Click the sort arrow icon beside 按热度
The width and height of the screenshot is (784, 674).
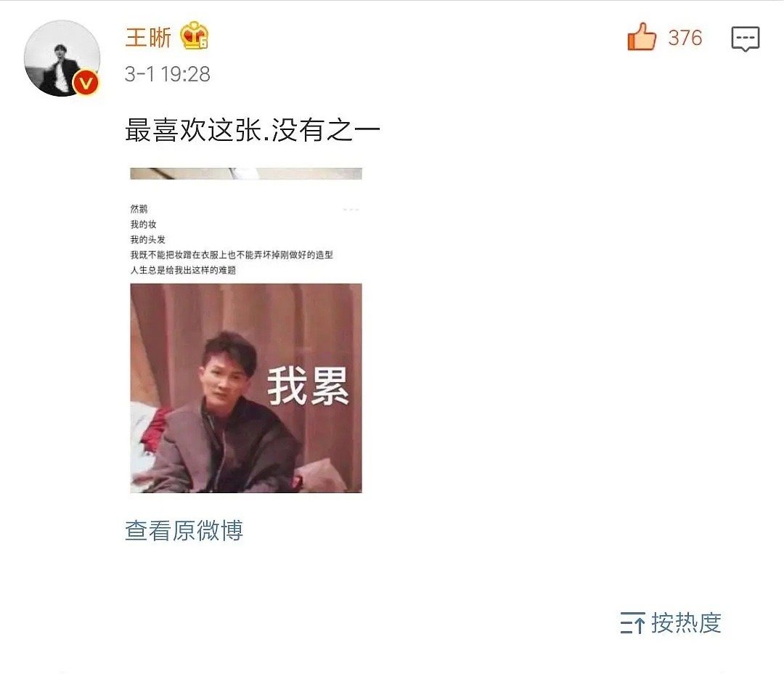point(632,622)
